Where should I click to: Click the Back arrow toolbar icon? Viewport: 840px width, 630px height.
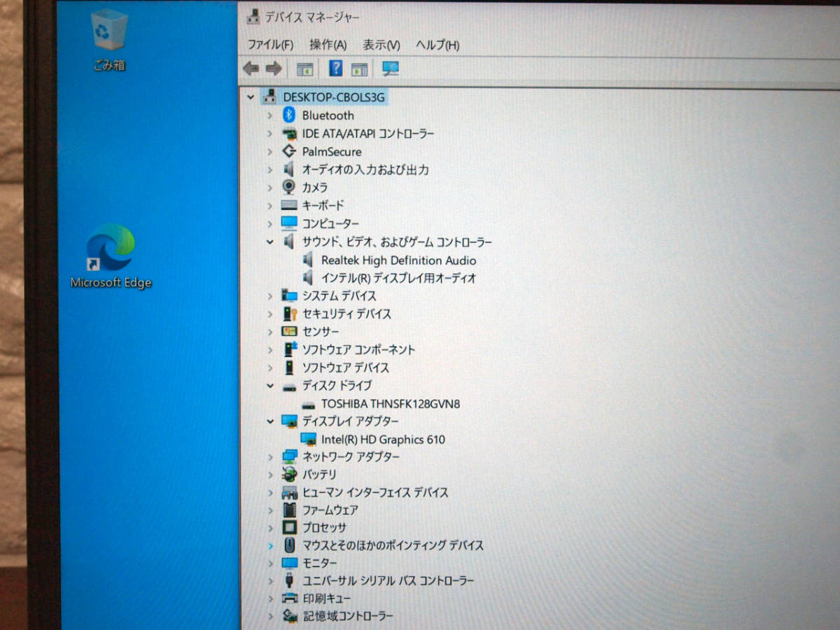[251, 68]
